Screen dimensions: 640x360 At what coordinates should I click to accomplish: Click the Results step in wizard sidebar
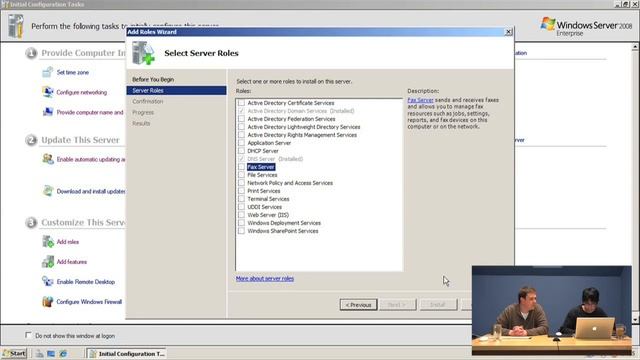[141, 123]
